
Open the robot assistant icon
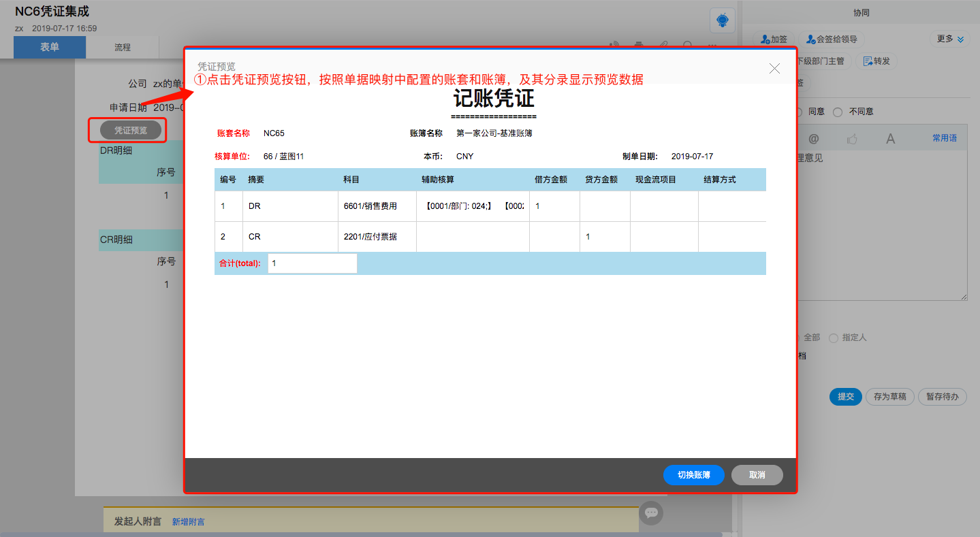723,20
